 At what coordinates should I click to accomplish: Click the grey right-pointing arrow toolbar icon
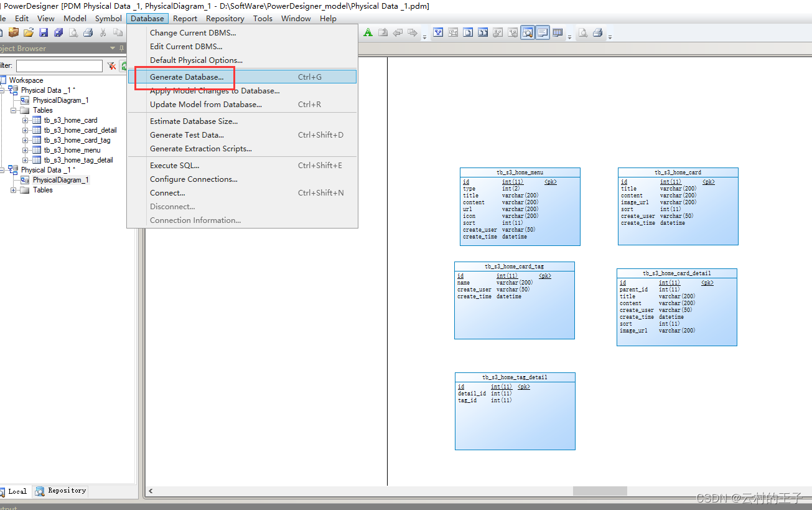[x=412, y=32]
